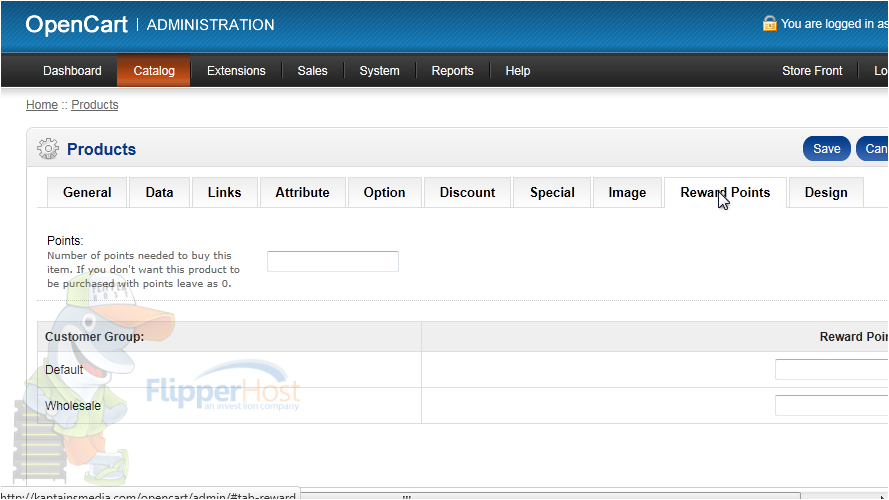Switch to the Design tab
Image resolution: width=889 pixels, height=500 pixels.
point(826,192)
